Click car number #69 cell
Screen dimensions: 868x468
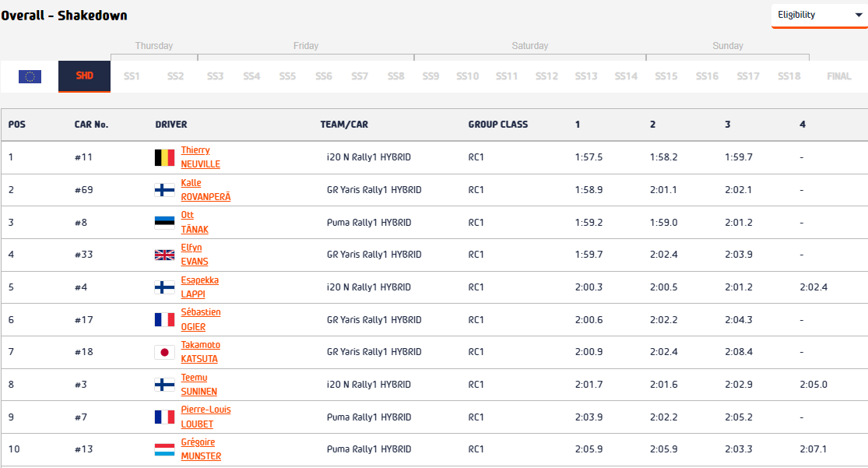point(83,190)
